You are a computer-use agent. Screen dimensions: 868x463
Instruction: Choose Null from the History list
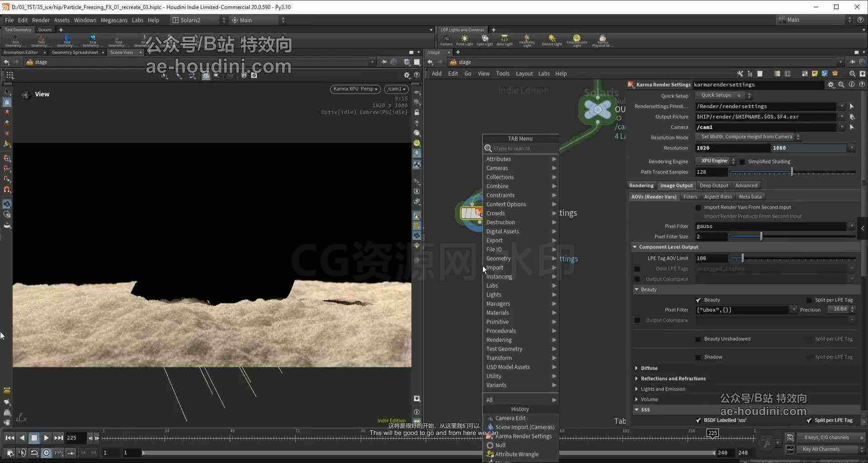click(x=521, y=445)
